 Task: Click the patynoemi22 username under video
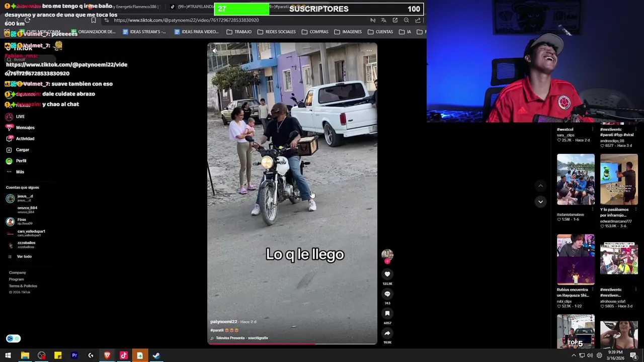pos(223,322)
